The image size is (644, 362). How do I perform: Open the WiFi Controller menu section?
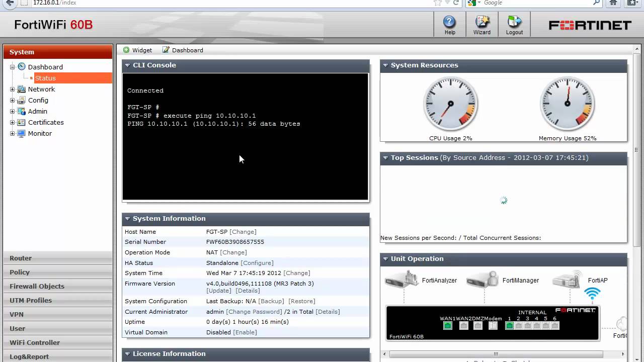pos(58,342)
